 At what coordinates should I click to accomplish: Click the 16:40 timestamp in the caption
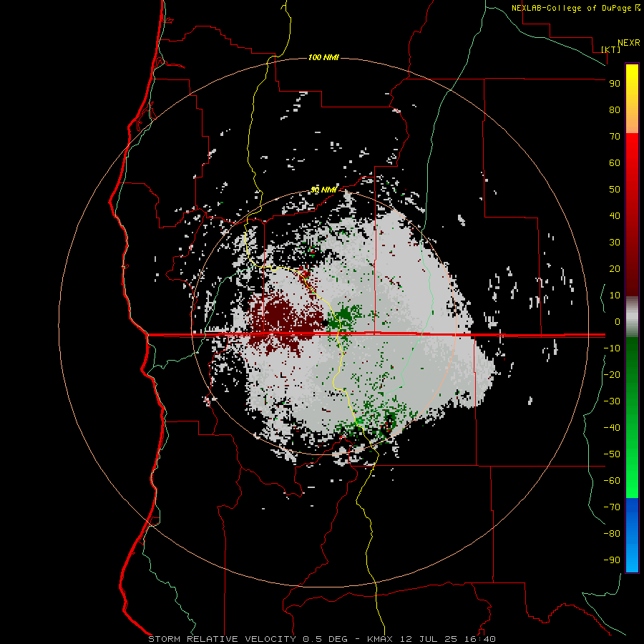click(x=479, y=639)
